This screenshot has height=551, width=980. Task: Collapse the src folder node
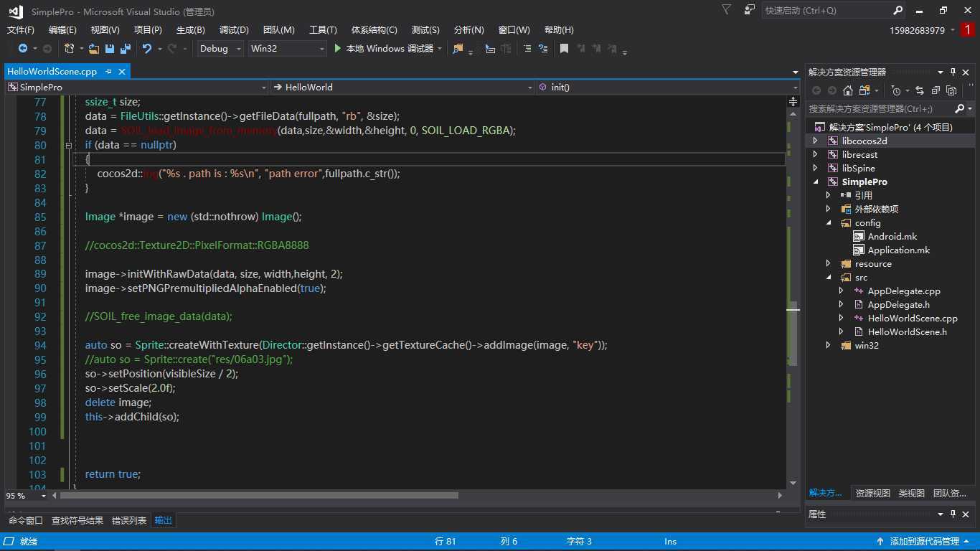pos(829,278)
